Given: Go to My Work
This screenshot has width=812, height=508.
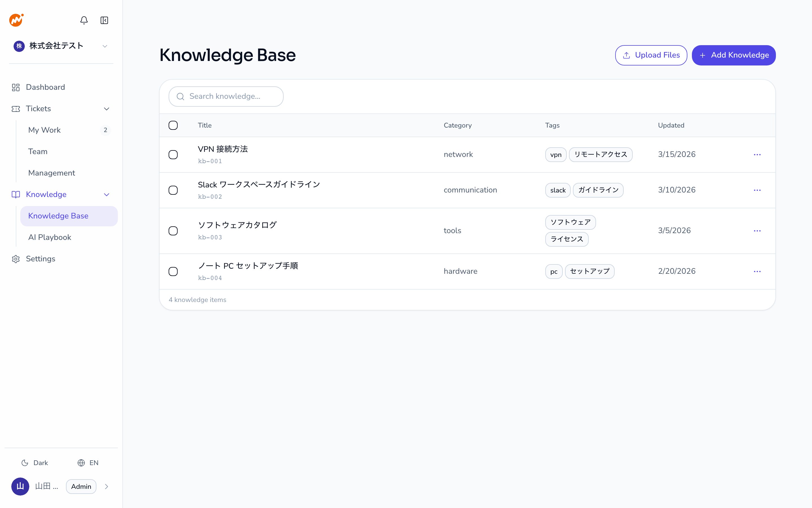Looking at the screenshot, I should click(69, 130).
